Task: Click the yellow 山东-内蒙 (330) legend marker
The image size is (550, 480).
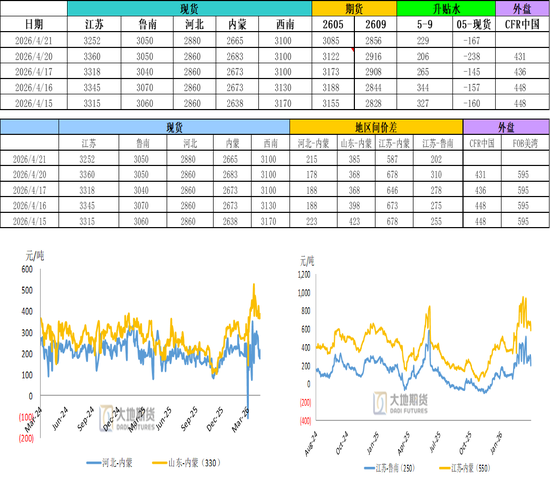Action: click(159, 463)
